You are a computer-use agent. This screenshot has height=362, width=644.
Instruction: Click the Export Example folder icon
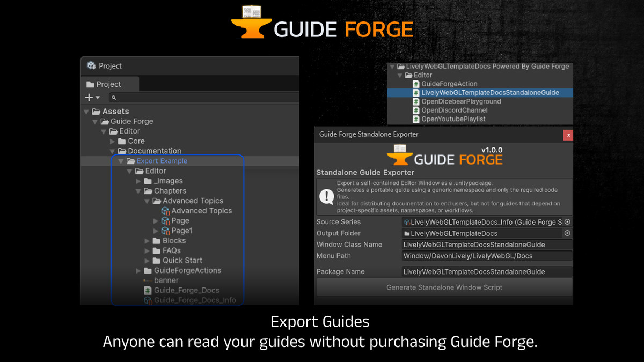click(x=130, y=161)
